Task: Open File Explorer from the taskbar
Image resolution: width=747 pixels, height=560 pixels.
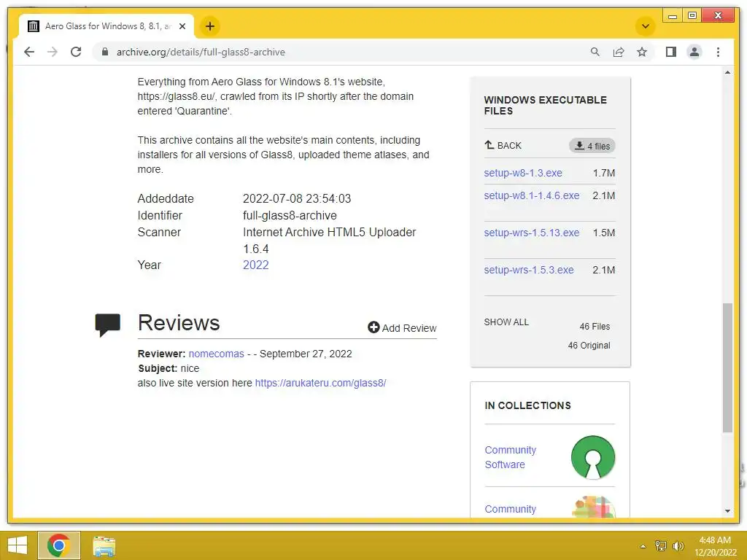Action: coord(104,546)
